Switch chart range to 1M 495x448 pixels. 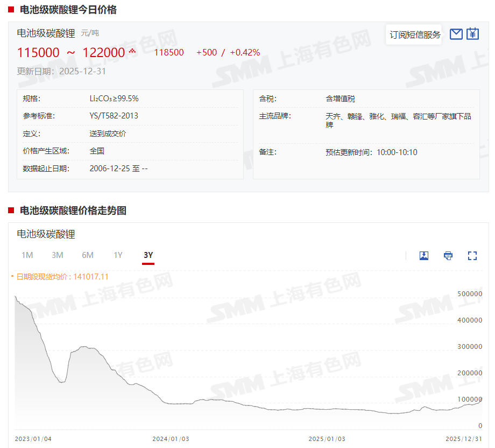(27, 255)
